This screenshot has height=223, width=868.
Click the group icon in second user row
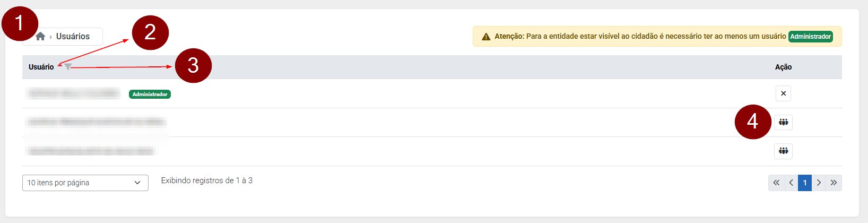pos(783,122)
